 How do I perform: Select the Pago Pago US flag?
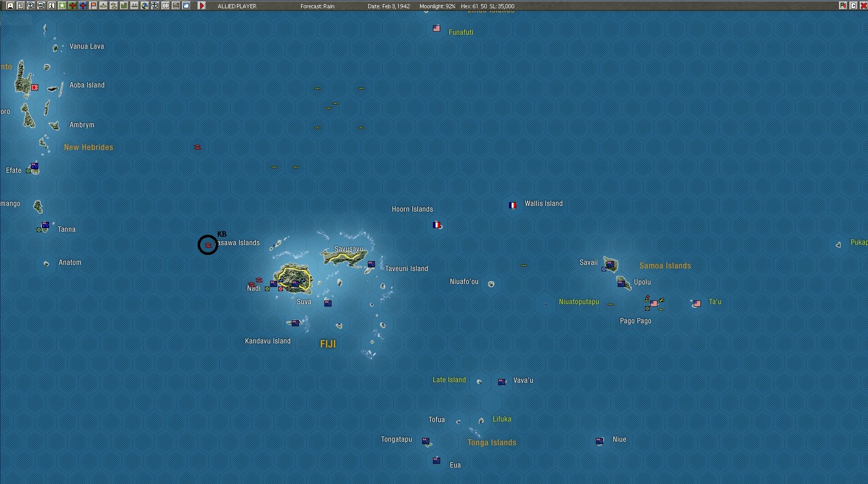(654, 304)
